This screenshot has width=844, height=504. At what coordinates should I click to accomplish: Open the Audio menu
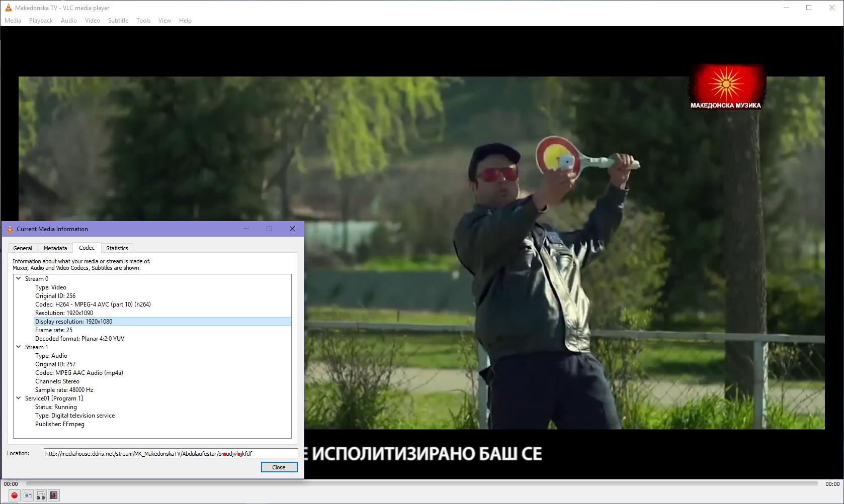(69, 21)
